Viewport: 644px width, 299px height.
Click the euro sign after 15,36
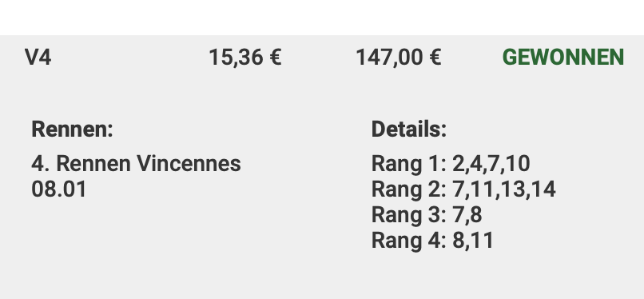275,57
